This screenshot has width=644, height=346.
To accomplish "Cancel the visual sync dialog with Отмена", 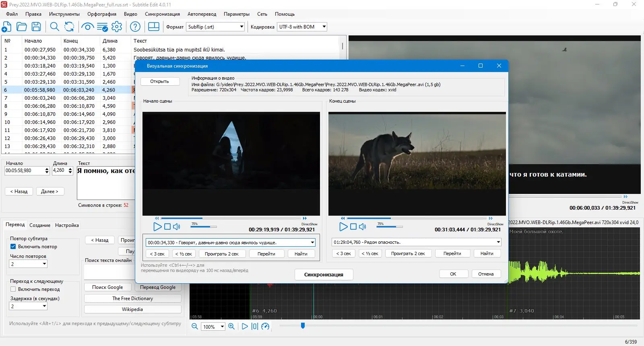I will 486,274.
